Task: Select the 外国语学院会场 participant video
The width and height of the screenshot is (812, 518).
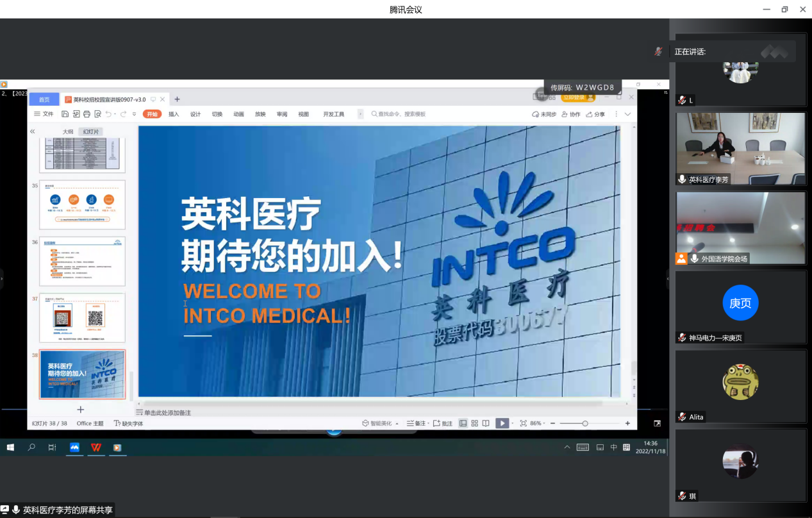Action: (741, 228)
